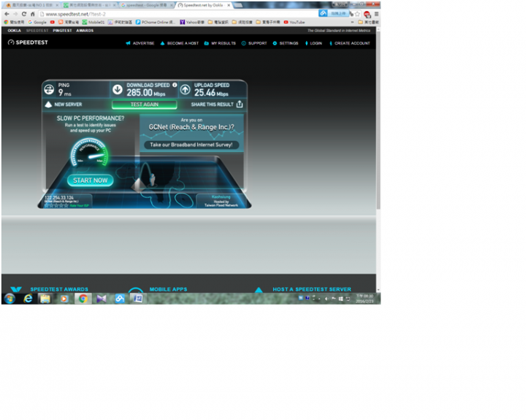Bookmark this page with the star icon
The width and height of the screenshot is (526, 420).
point(357,14)
